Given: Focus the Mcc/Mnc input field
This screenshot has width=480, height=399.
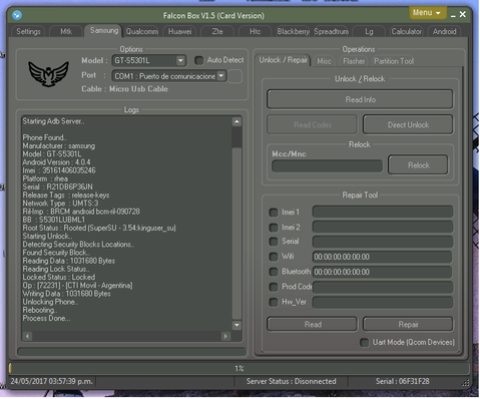Looking at the screenshot, I should (x=327, y=166).
